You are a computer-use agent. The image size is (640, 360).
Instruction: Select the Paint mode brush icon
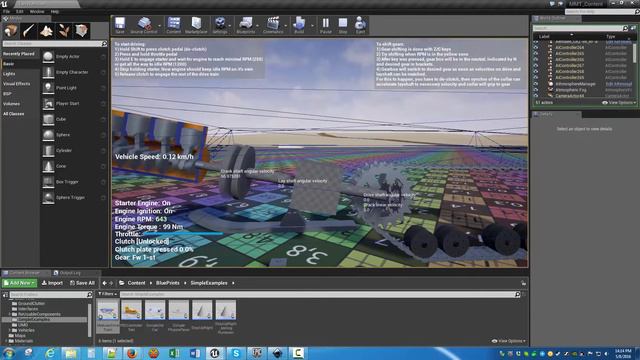pyautogui.click(x=29, y=31)
